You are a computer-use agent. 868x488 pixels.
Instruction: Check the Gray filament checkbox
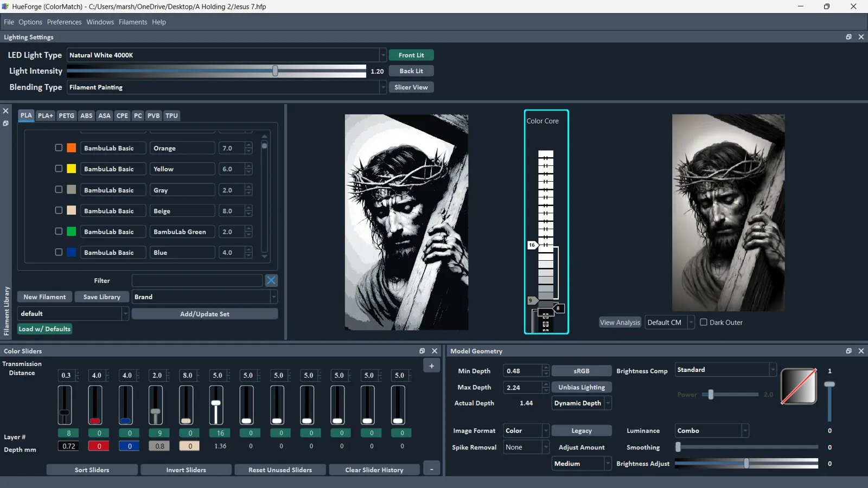(x=59, y=189)
